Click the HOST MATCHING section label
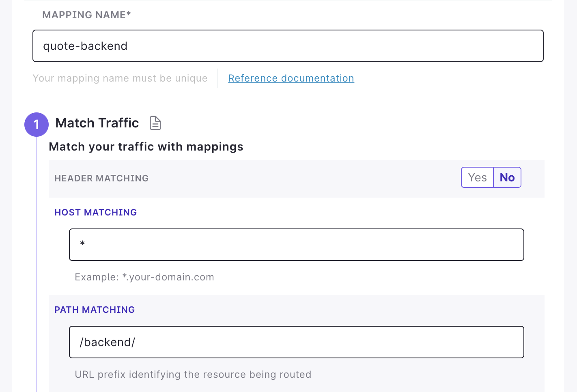The height and width of the screenshot is (392, 577). (x=95, y=212)
